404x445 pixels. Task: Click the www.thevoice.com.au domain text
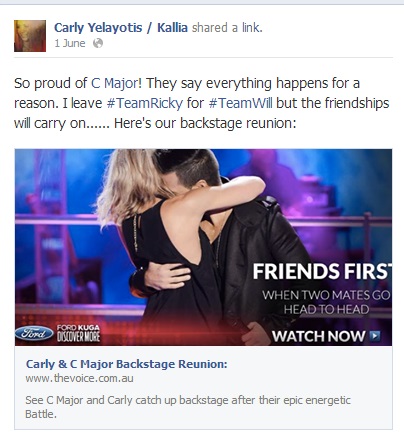click(79, 379)
